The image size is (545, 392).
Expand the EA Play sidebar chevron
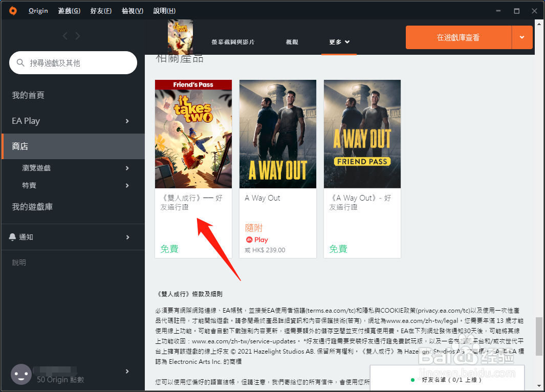pyautogui.click(x=127, y=121)
